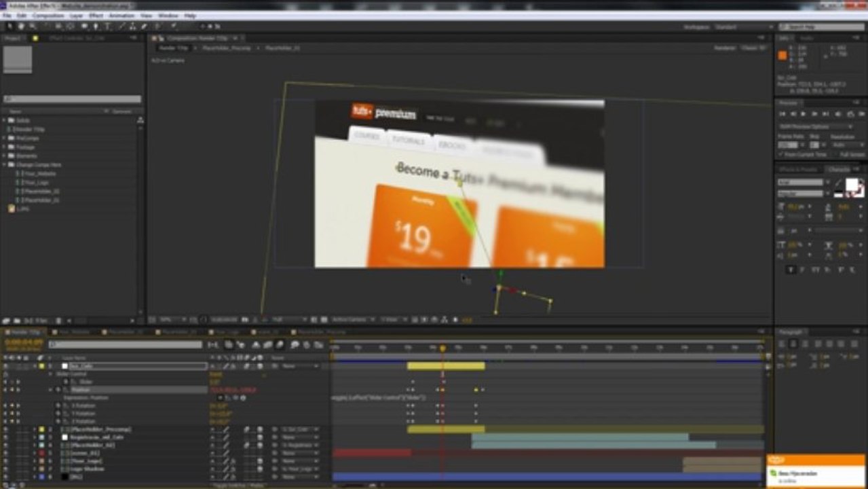
Task: Hide the Placeholder_Precomp layer with eye switch
Action: coord(5,430)
